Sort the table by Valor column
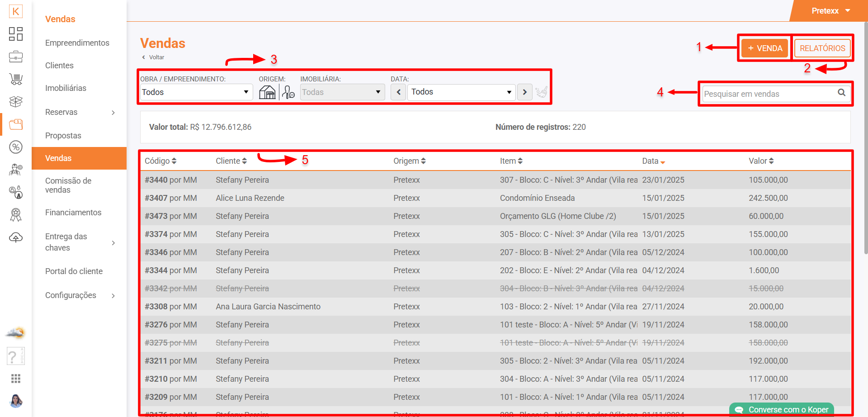The image size is (868, 417). [x=761, y=161]
